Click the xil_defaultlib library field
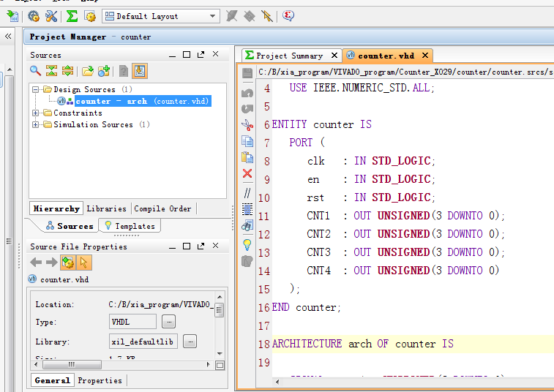This screenshot has height=392, width=554. coord(143,342)
